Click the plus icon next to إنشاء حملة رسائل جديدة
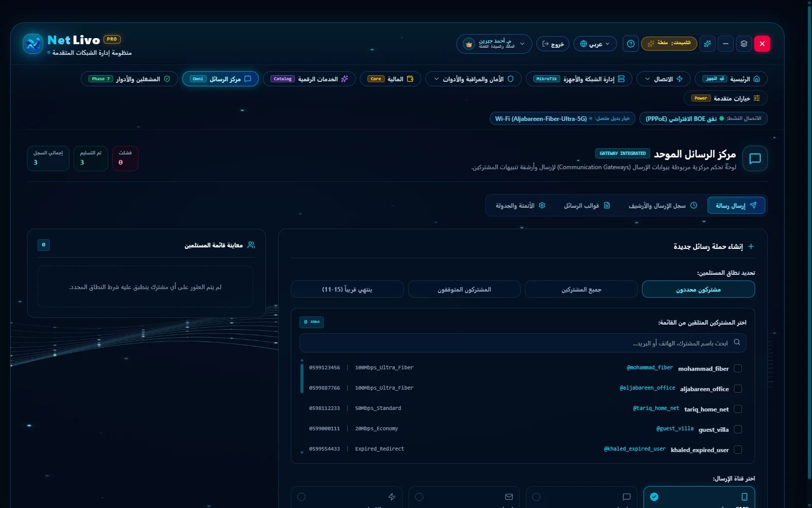This screenshot has height=508, width=812. 751,246
